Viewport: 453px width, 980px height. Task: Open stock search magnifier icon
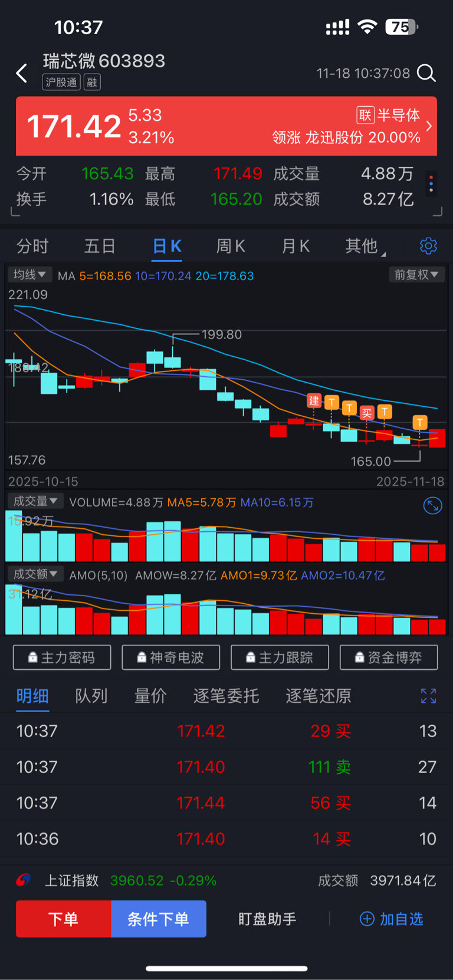pos(426,73)
